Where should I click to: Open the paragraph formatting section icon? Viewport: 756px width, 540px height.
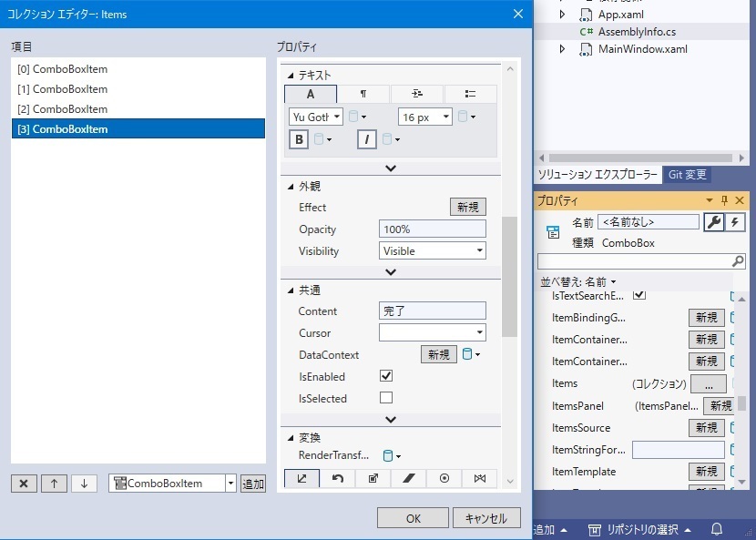(363, 94)
